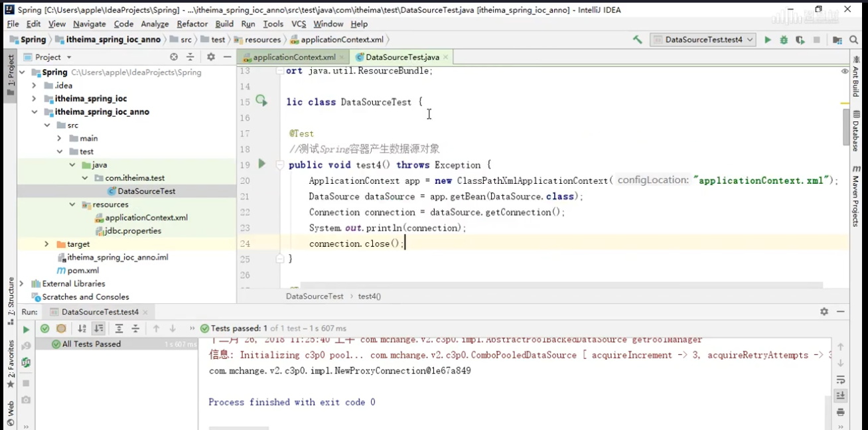Viewport: 868px width, 430px height.
Task: Click the grey Stop icon in the top toolbar
Action: (x=817, y=40)
